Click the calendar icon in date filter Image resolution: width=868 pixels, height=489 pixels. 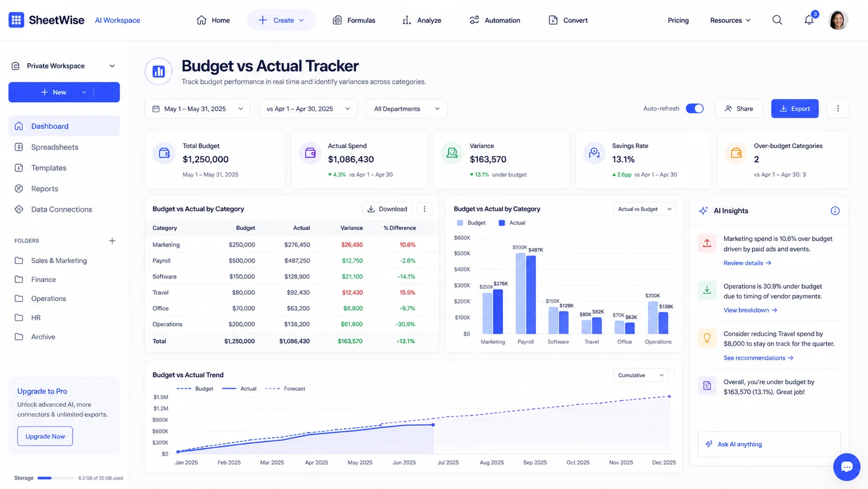coord(156,109)
